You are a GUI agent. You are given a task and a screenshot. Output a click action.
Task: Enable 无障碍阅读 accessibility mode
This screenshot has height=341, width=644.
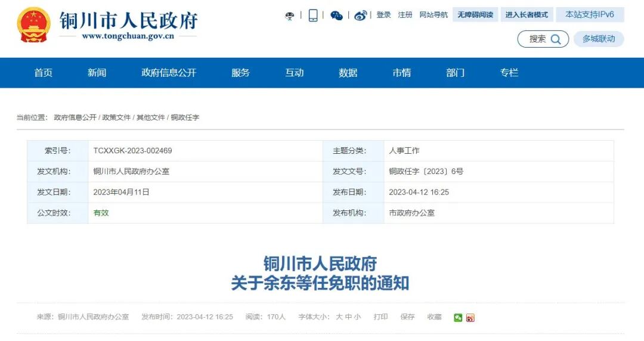(475, 15)
